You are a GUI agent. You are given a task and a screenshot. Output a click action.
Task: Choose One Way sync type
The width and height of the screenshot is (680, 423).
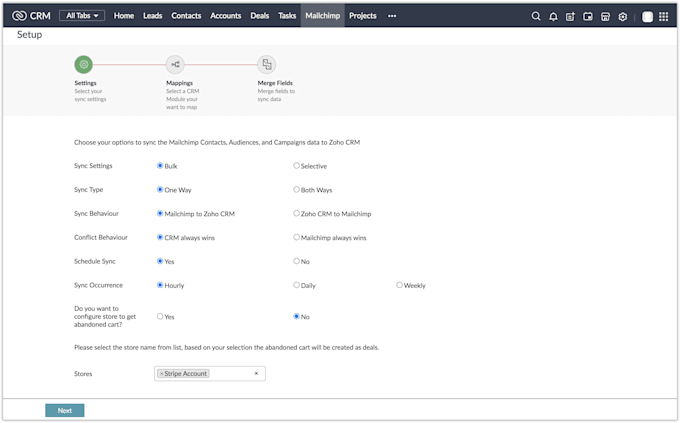coord(160,190)
